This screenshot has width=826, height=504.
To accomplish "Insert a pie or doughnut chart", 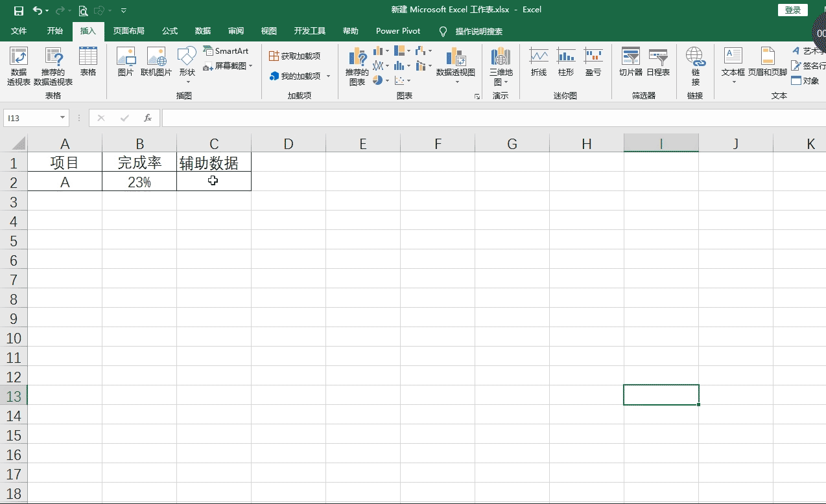I will pos(378,80).
